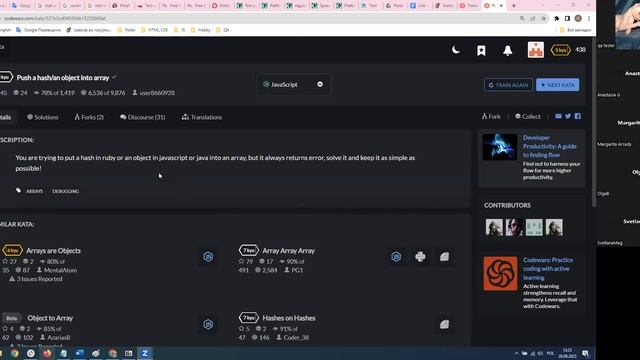Open the Array Array Array kata
Viewport: 640px width, 360px height.
point(289,251)
